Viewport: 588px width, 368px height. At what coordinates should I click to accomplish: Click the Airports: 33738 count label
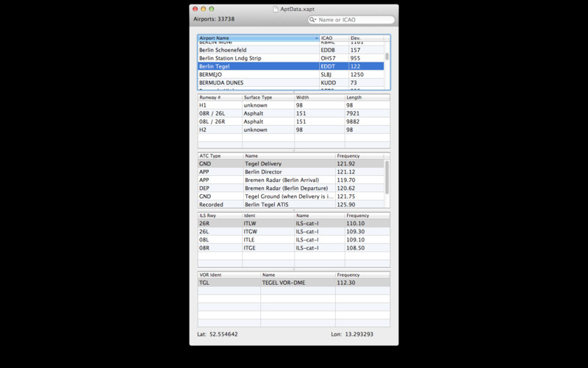pos(214,19)
